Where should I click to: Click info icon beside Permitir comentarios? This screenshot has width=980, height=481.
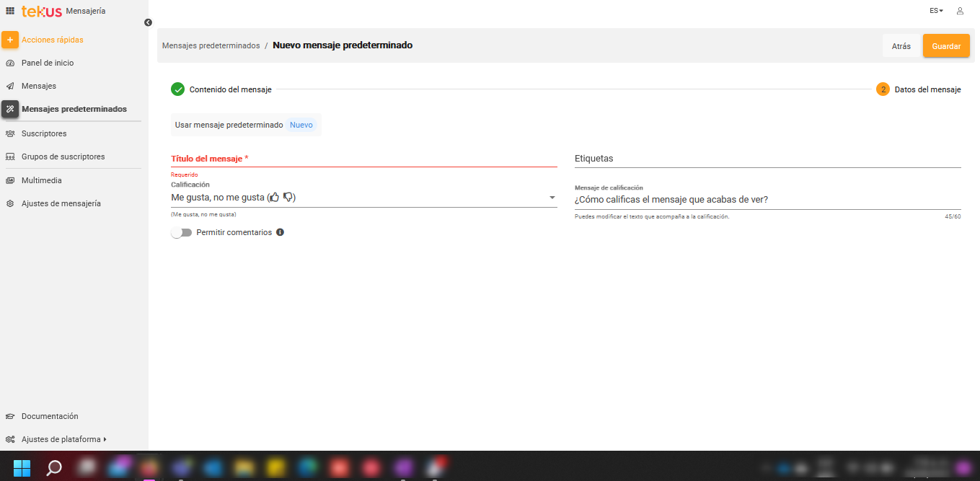click(x=281, y=232)
